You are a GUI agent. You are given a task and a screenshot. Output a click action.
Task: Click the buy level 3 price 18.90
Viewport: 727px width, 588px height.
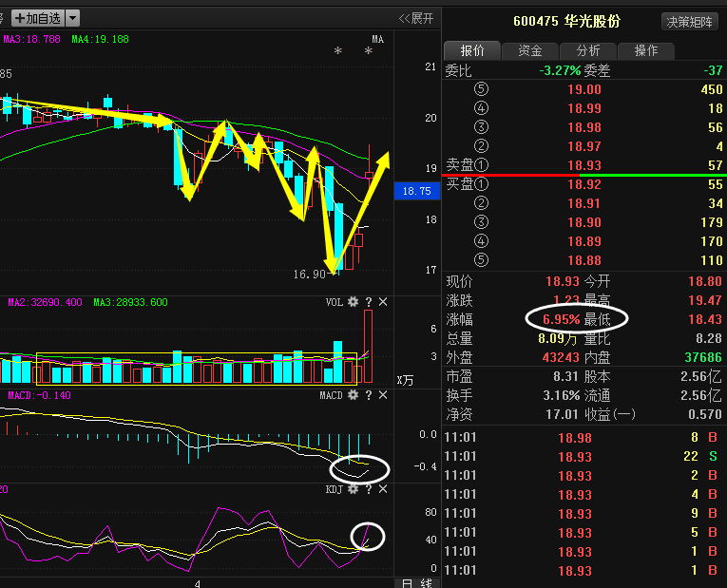pyautogui.click(x=584, y=222)
